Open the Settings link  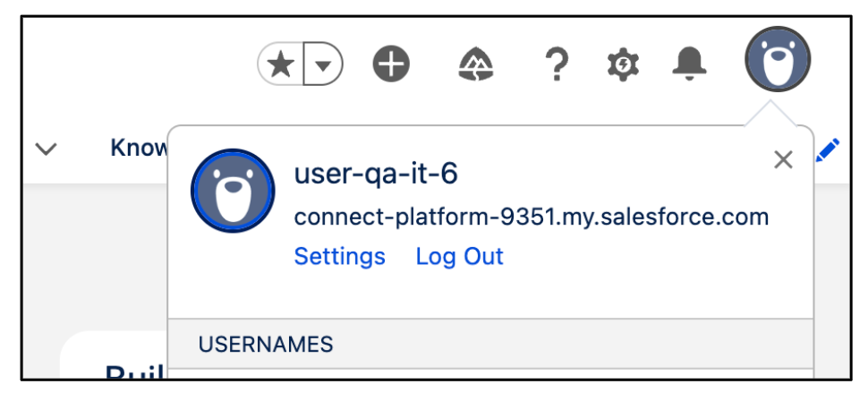(x=340, y=257)
